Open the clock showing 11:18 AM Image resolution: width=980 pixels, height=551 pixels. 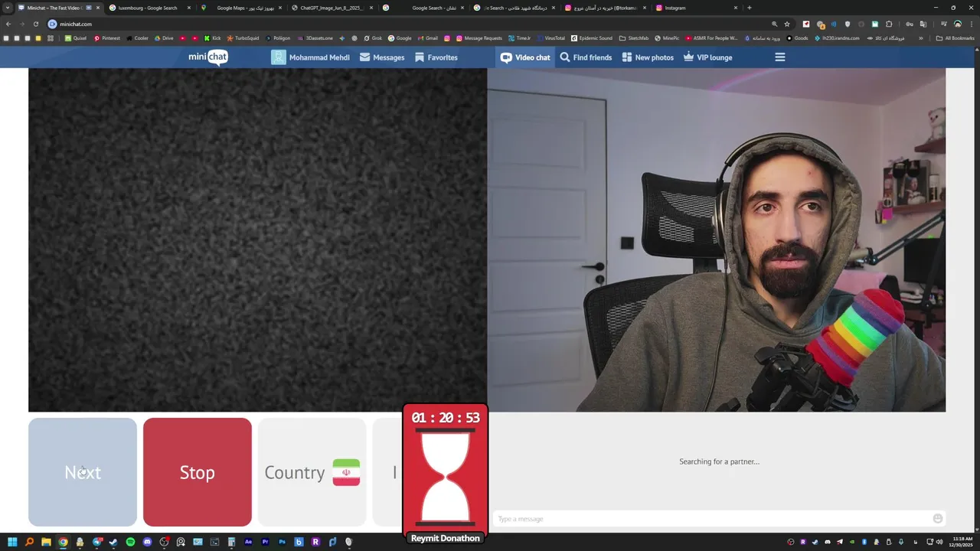pyautogui.click(x=961, y=542)
